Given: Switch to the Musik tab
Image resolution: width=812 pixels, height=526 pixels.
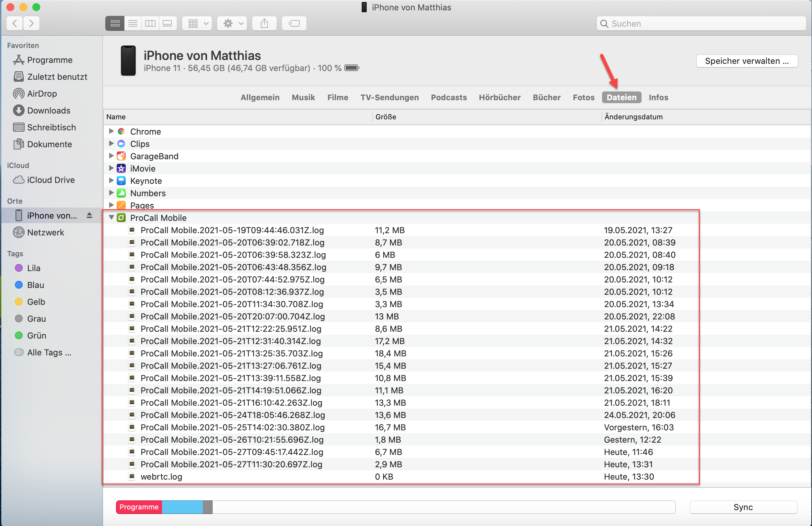Looking at the screenshot, I should pyautogui.click(x=303, y=97).
